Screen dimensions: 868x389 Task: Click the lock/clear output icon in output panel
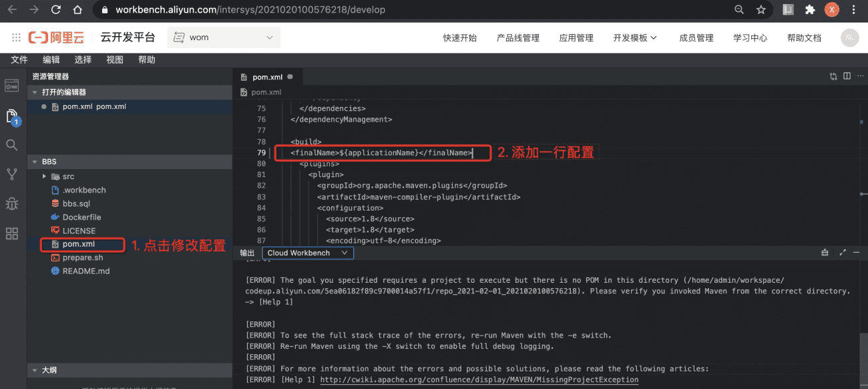[825, 253]
